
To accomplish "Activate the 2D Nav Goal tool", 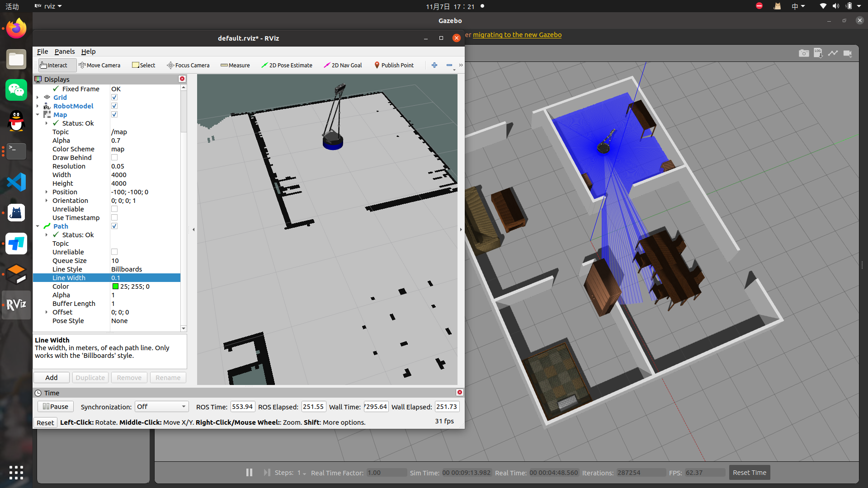I will point(343,65).
